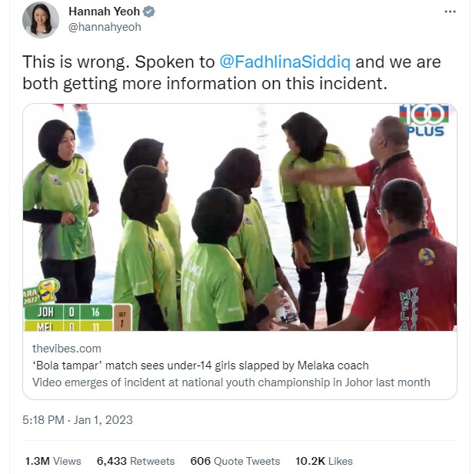Click the article description about Johor championship
This screenshot has height=474, width=476.
click(231, 382)
